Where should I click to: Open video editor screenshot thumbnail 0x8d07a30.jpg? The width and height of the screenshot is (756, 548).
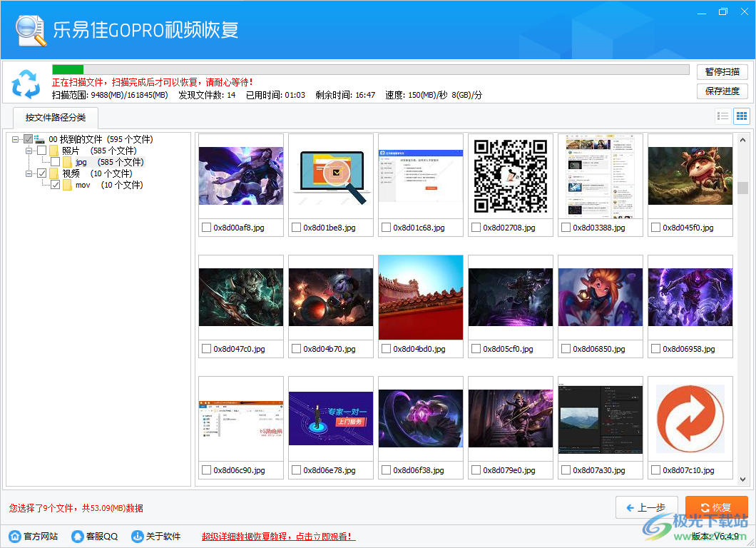tap(601, 419)
